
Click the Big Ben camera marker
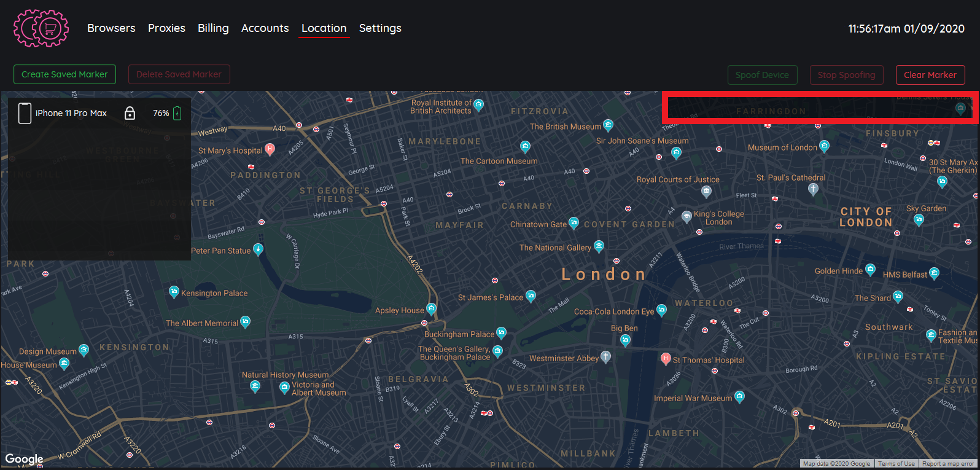coord(625,340)
